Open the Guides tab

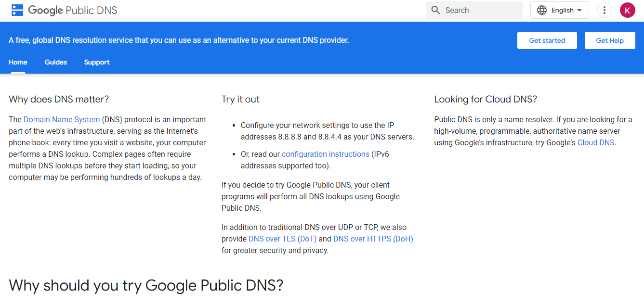coord(56,62)
